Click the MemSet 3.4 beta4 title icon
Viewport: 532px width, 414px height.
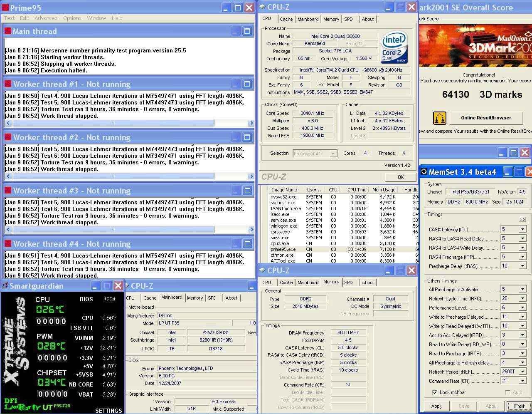(x=424, y=171)
